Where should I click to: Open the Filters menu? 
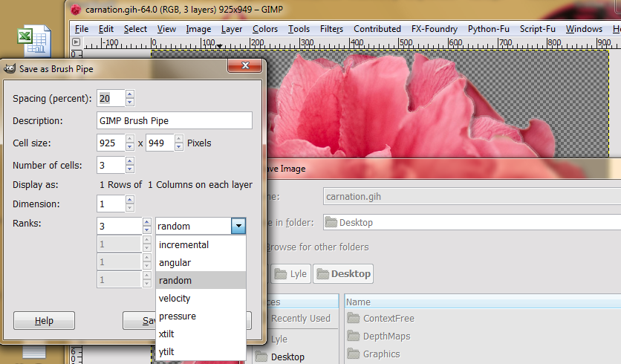pos(331,29)
